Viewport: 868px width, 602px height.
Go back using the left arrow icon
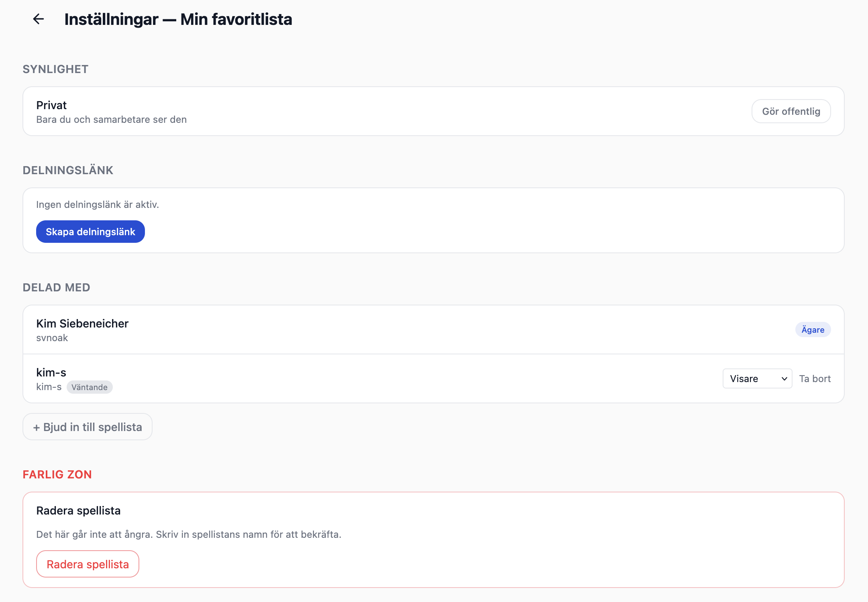pyautogui.click(x=39, y=19)
